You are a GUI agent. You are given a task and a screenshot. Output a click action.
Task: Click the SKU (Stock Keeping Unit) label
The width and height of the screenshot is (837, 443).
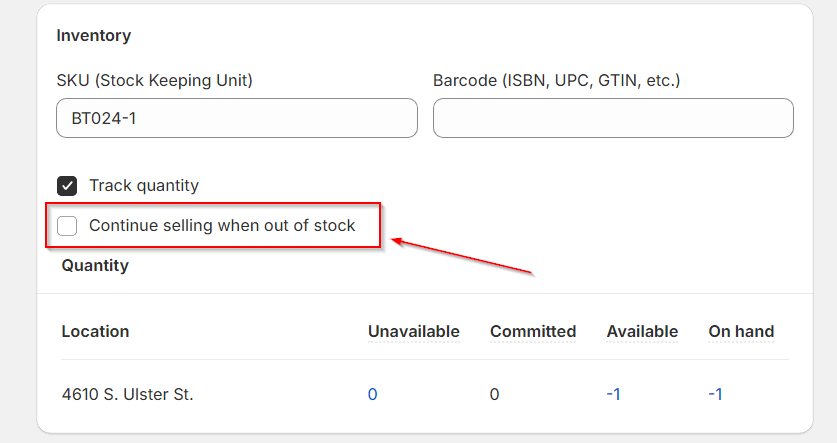(155, 80)
